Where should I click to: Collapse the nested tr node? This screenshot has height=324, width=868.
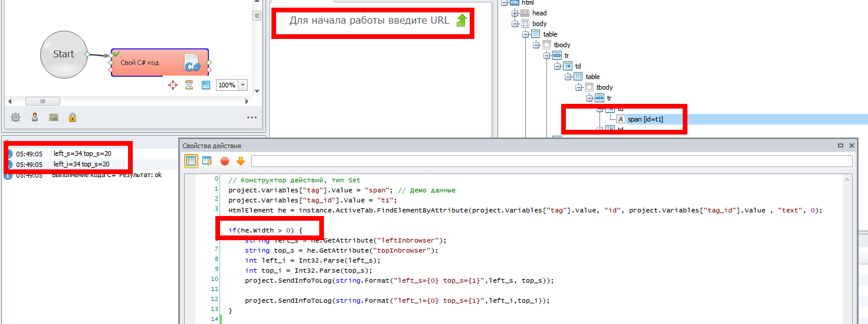pyautogui.click(x=589, y=98)
